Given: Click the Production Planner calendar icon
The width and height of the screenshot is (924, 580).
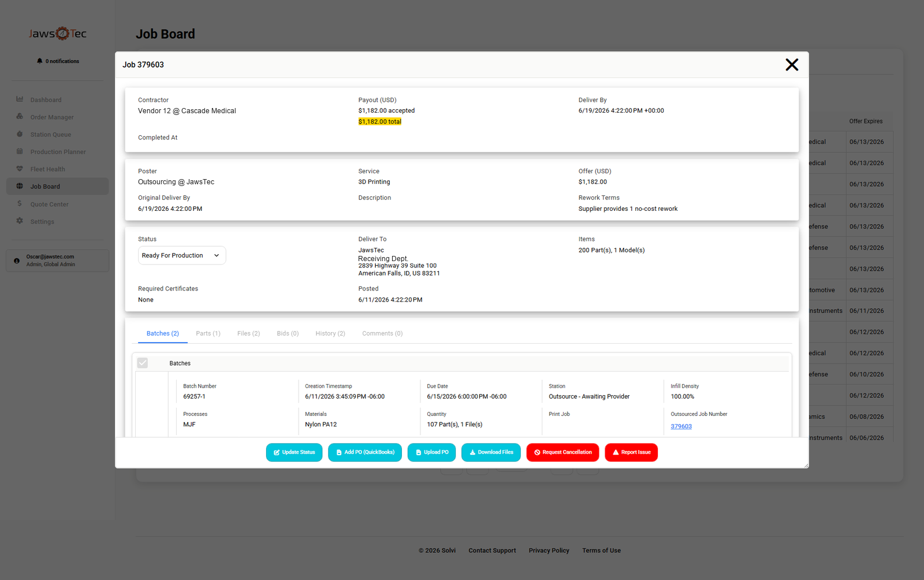Looking at the screenshot, I should tap(20, 151).
